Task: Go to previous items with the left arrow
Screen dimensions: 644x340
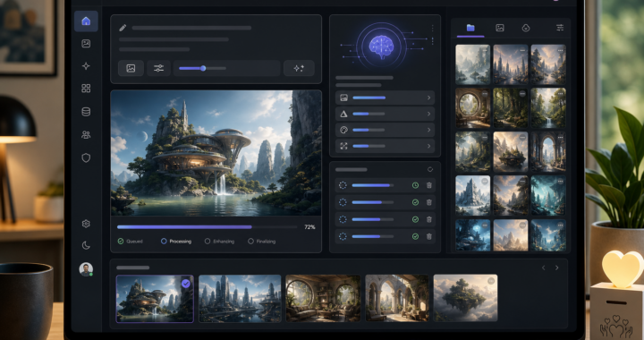Action: point(544,268)
